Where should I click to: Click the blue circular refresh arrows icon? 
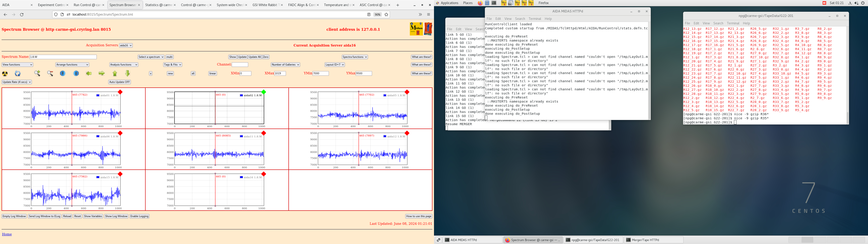(18, 73)
